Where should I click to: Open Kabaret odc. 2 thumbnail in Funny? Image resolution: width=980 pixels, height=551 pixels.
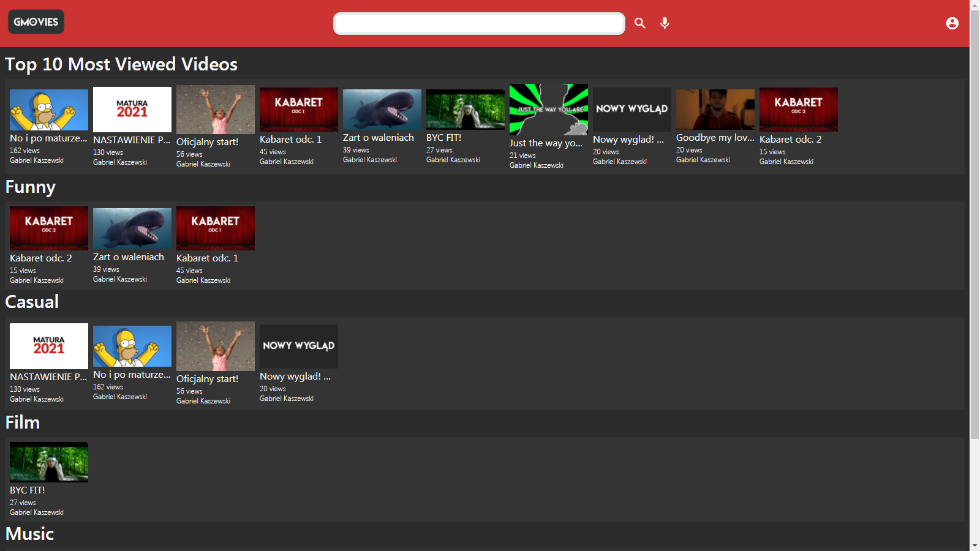point(49,228)
